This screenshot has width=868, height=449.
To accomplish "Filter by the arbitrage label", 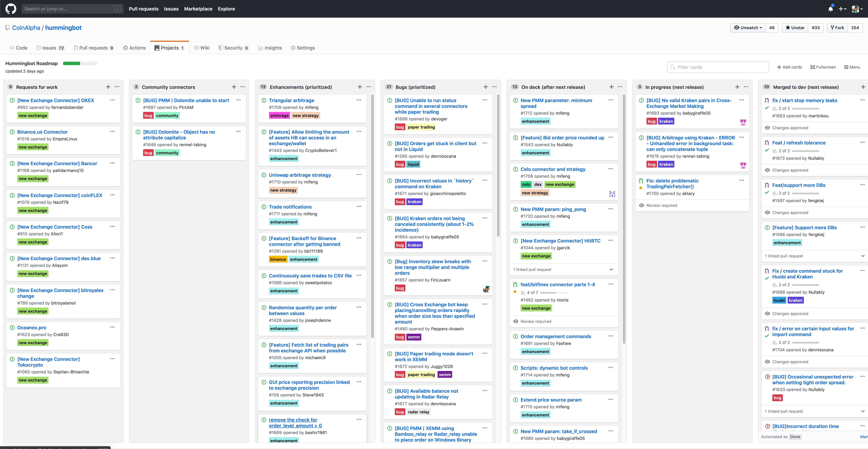I will click(x=279, y=115).
